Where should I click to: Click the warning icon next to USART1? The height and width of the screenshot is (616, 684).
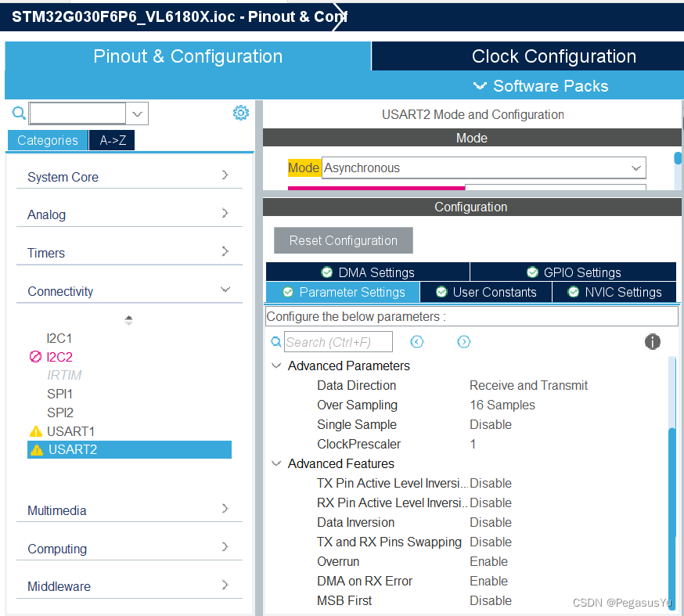click(x=36, y=431)
